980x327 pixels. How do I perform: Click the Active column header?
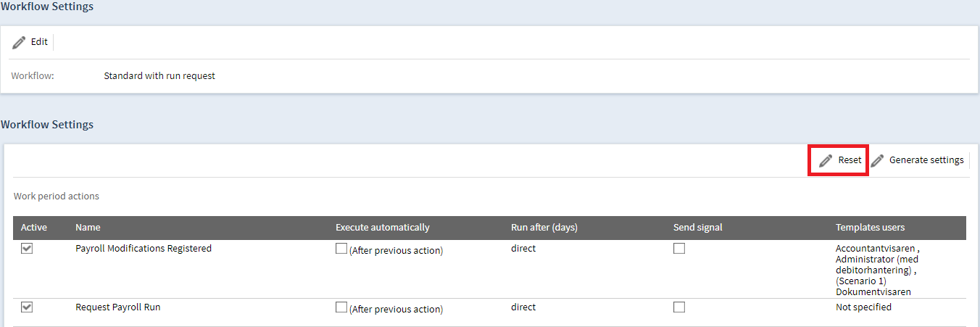click(x=34, y=228)
